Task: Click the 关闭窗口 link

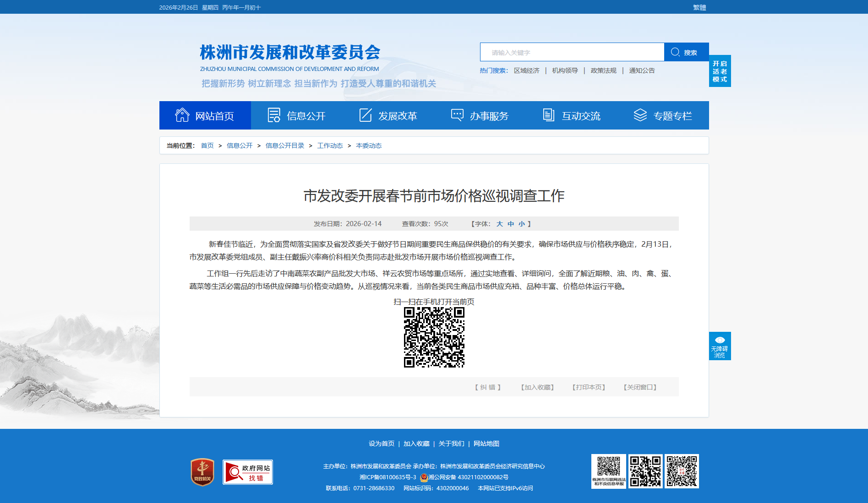Action: click(x=640, y=387)
